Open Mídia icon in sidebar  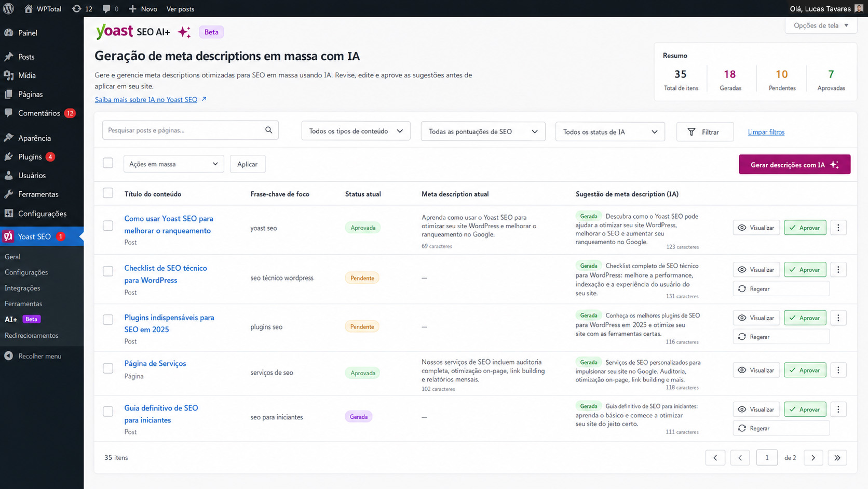pyautogui.click(x=9, y=75)
